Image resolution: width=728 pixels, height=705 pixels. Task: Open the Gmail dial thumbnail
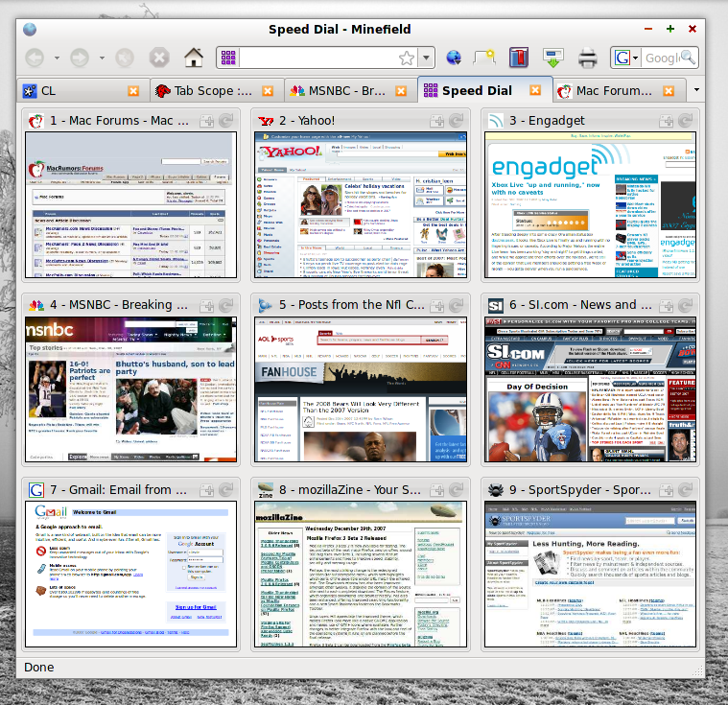pos(131,574)
